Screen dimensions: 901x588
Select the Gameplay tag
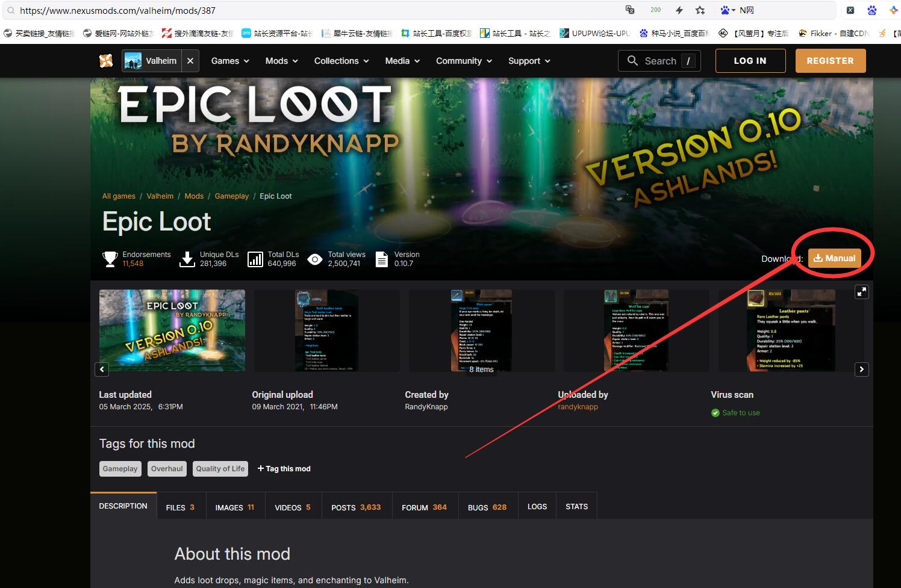pyautogui.click(x=120, y=469)
